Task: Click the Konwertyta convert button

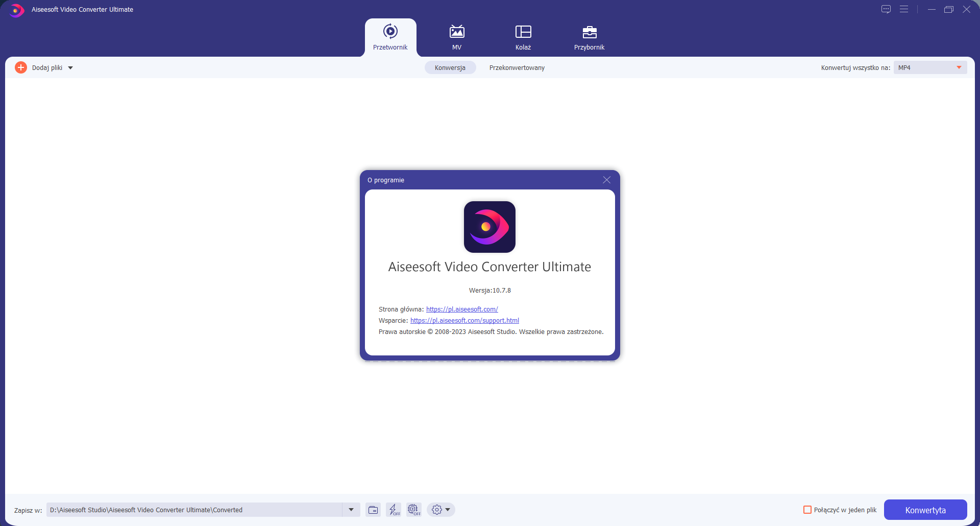Action: pos(925,510)
